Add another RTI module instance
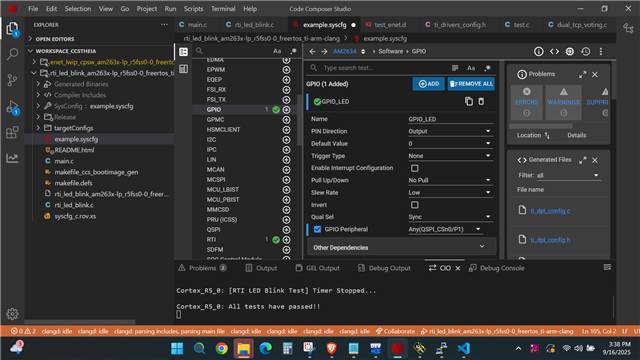 [x=287, y=240]
